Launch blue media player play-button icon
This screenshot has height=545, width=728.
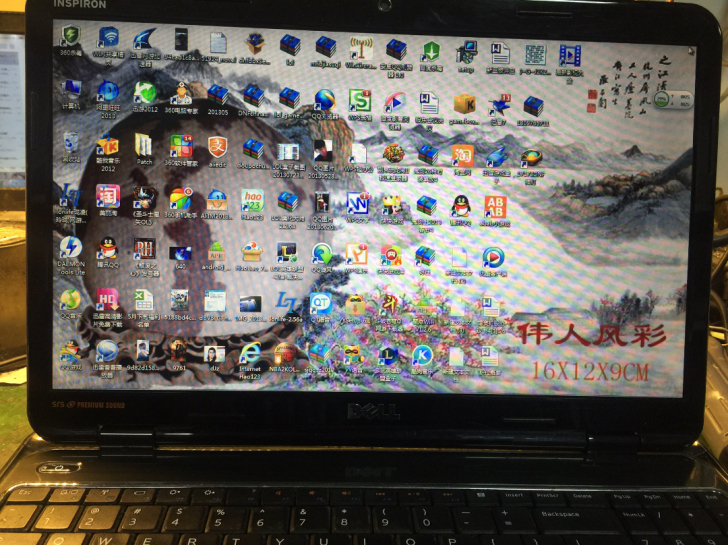point(493,258)
